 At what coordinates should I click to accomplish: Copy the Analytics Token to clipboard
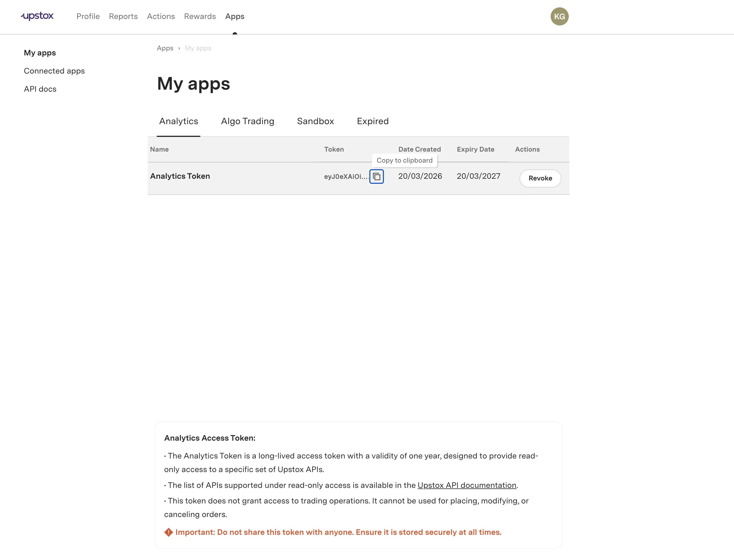pyautogui.click(x=377, y=177)
